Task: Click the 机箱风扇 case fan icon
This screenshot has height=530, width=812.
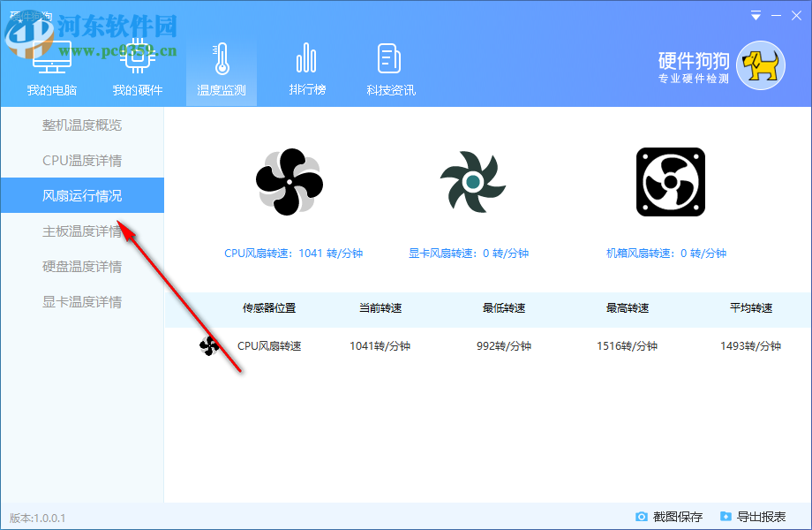Action: tap(669, 181)
